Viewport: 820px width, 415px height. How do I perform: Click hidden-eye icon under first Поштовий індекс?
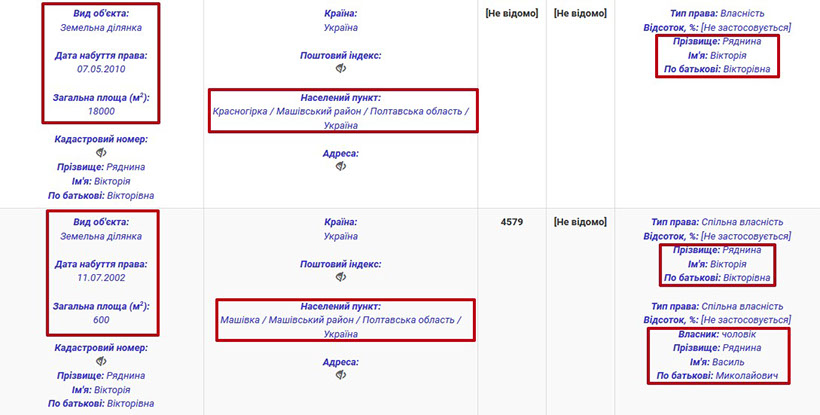(x=341, y=69)
